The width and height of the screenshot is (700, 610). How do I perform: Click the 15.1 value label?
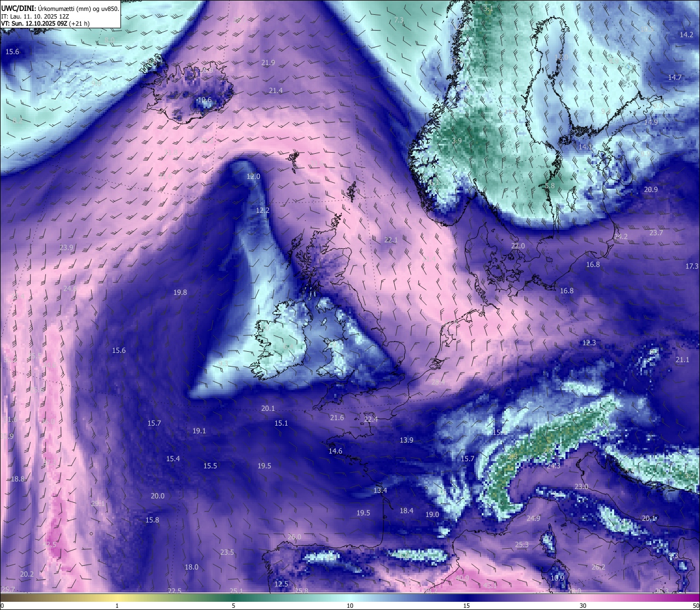point(281,423)
